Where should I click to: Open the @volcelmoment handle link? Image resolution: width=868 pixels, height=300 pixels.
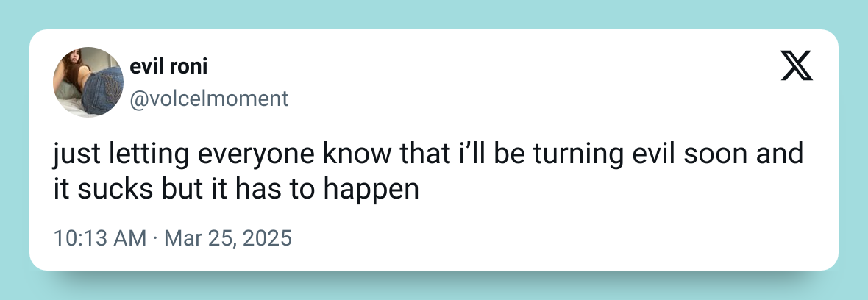click(x=209, y=99)
